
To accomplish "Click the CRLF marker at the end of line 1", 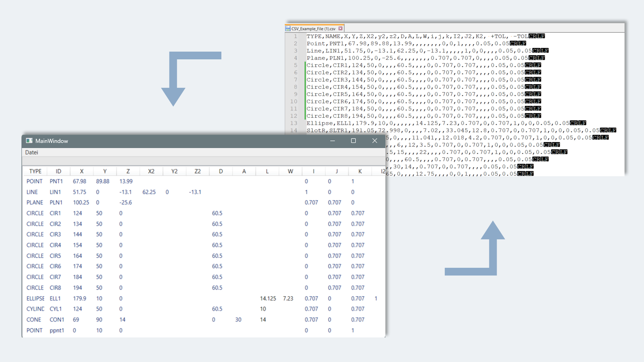I will tap(537, 36).
